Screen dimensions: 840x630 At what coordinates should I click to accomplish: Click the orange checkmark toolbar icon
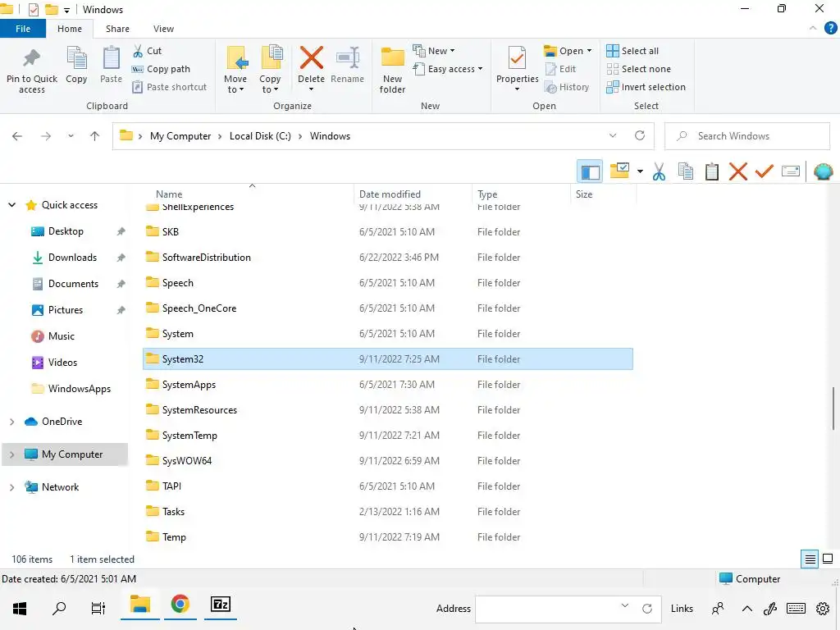click(765, 171)
